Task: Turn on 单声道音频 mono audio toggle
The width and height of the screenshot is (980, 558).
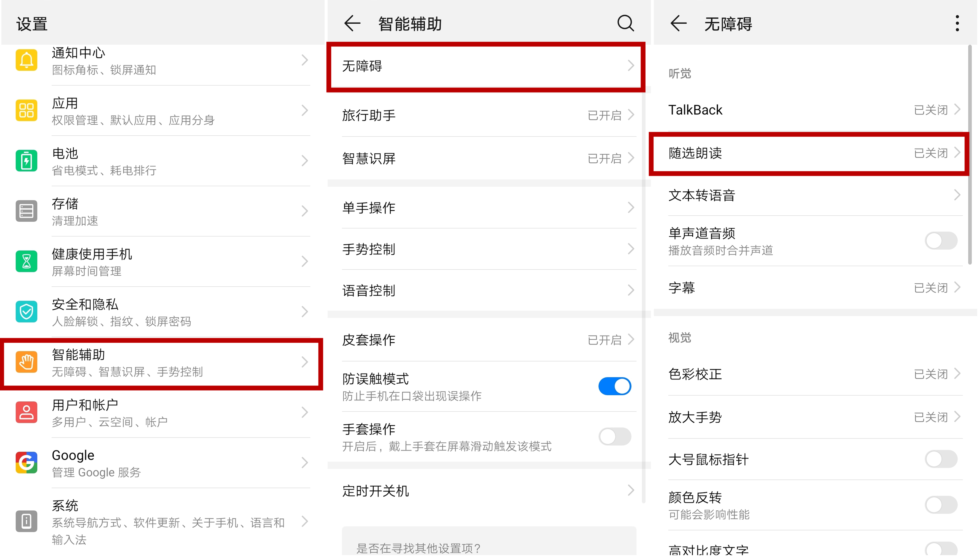Action: coord(941,241)
